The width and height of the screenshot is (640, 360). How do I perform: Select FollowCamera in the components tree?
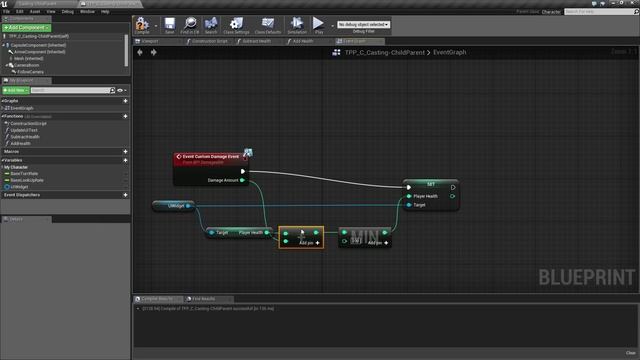[30, 72]
